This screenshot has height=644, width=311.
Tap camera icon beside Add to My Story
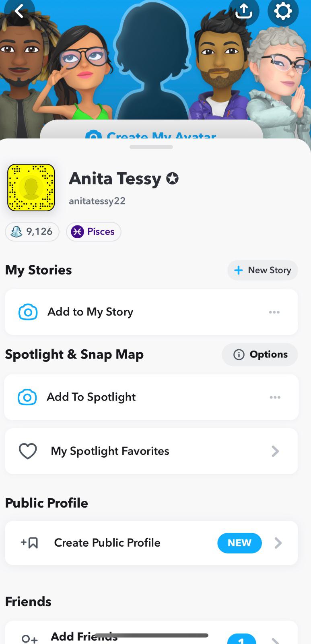tap(28, 312)
